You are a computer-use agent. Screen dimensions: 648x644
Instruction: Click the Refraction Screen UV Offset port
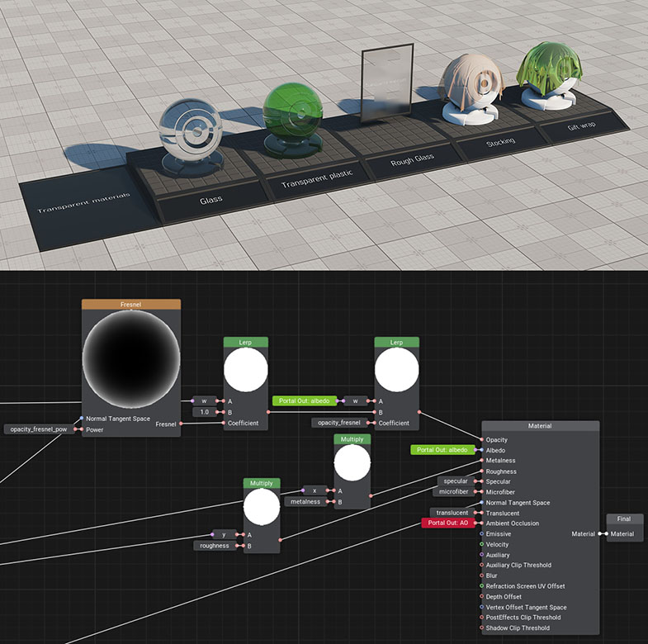coord(481,586)
